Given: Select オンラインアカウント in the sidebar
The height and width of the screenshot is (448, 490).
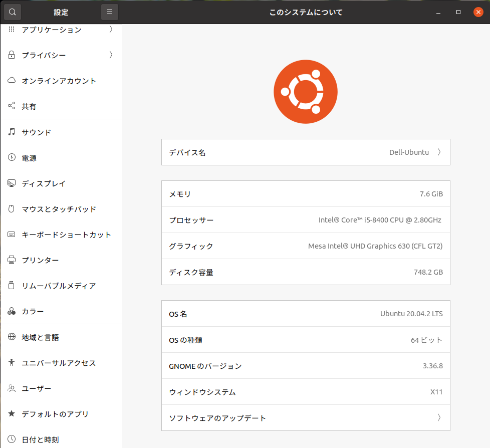Looking at the screenshot, I should (x=61, y=81).
